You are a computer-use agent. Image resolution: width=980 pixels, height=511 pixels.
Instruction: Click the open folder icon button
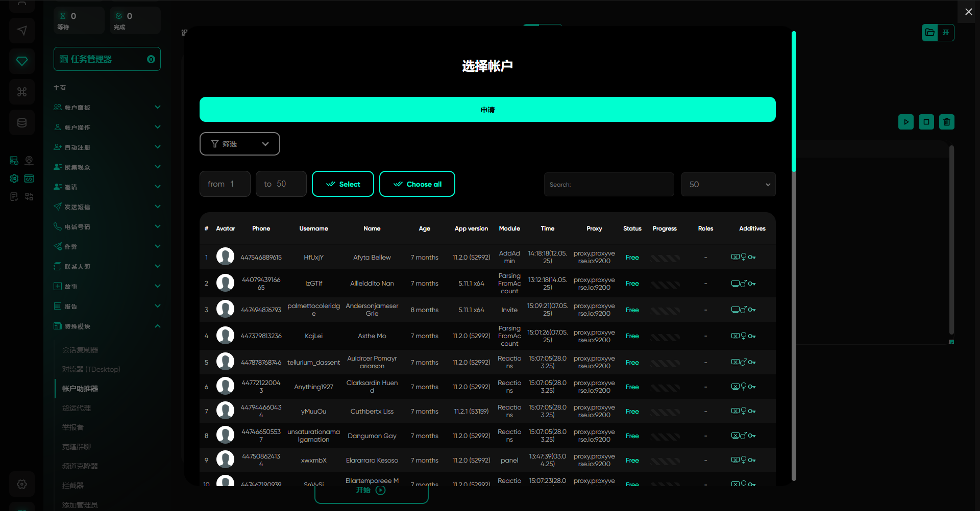pos(930,33)
